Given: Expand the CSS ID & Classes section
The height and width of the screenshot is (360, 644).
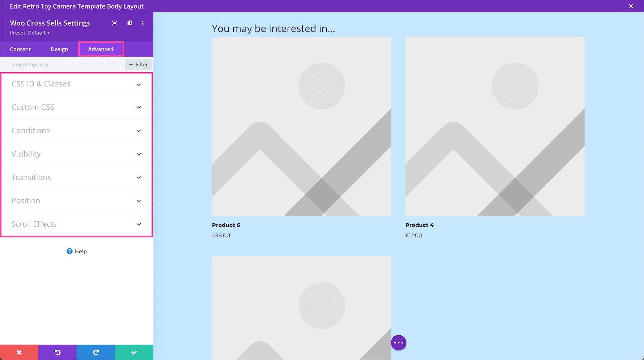Looking at the screenshot, I should [76, 84].
